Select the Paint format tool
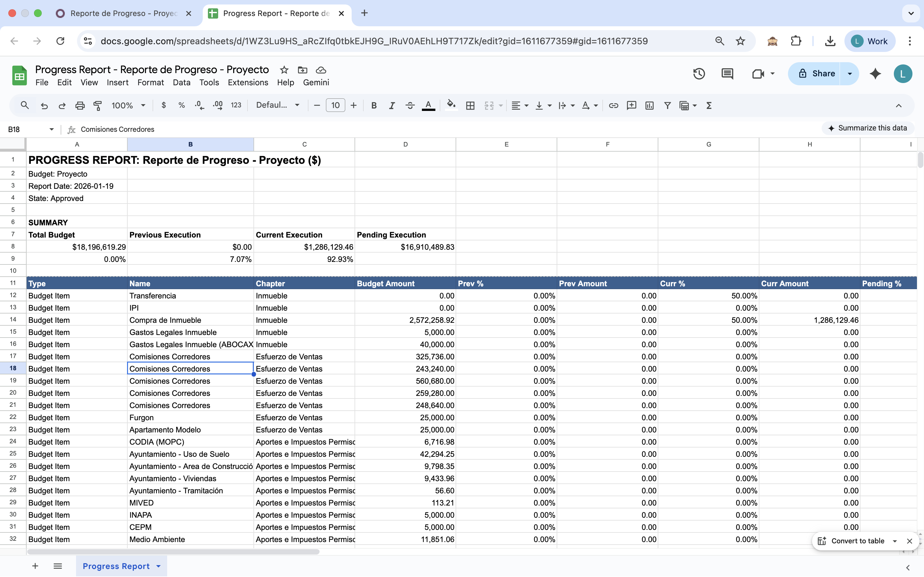Screen dimensions: 924x577 pyautogui.click(x=98, y=106)
